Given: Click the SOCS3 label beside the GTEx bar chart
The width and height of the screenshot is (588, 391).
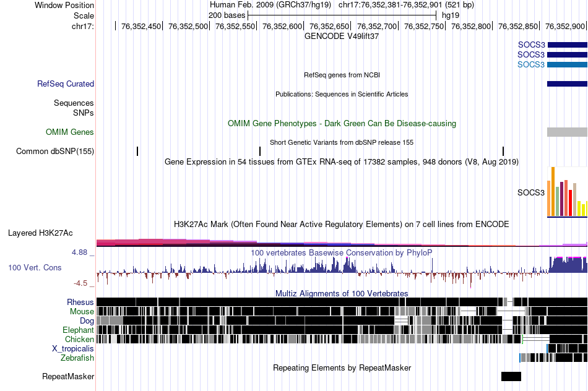Looking at the screenshot, I should click(x=531, y=192).
